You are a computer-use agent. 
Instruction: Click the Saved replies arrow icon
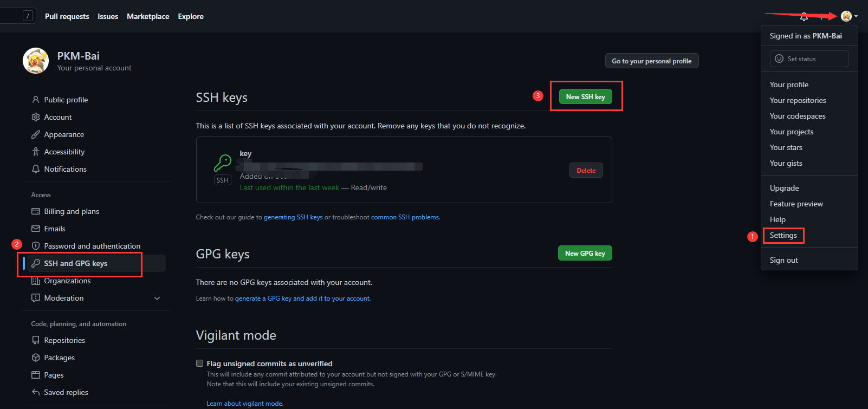coord(36,392)
